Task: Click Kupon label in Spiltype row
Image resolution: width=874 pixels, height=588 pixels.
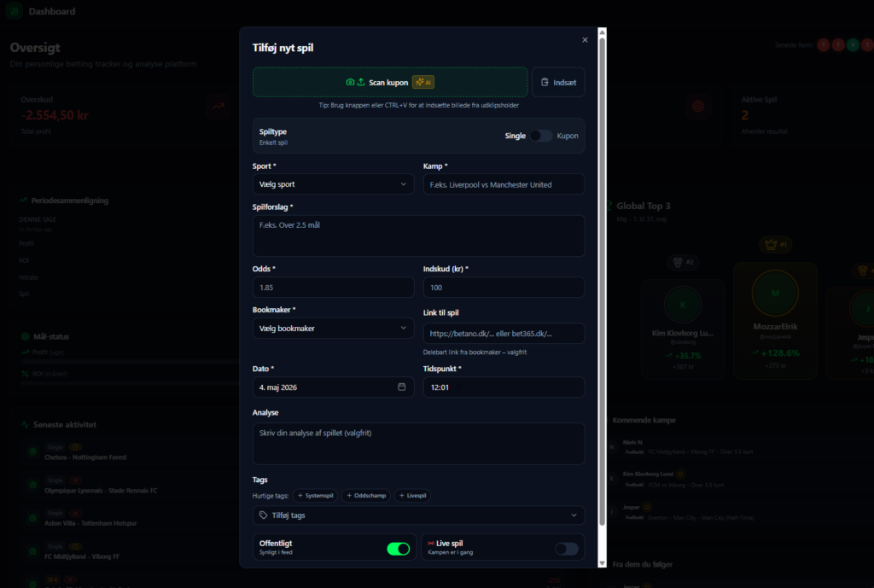Action: point(568,136)
